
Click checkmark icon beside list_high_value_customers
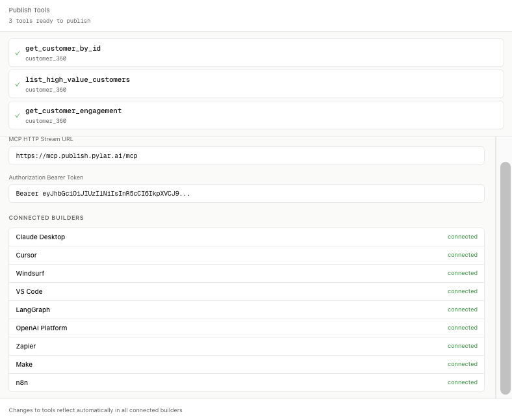18,85
